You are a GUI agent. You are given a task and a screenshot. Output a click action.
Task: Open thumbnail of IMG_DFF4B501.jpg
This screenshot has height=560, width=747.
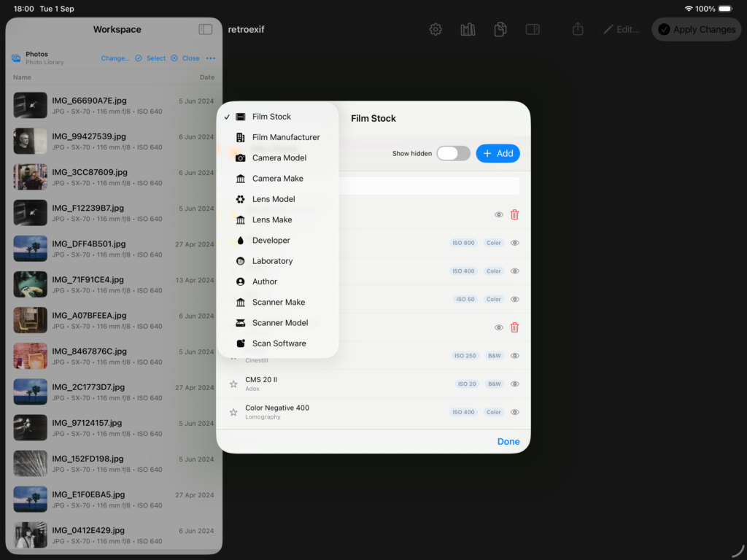(31, 248)
